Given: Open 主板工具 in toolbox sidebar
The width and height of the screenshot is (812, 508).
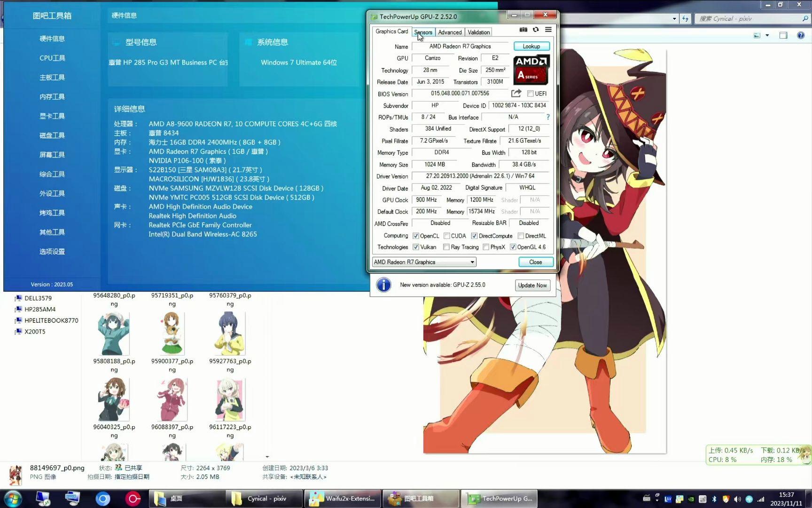Looking at the screenshot, I should 52,77.
